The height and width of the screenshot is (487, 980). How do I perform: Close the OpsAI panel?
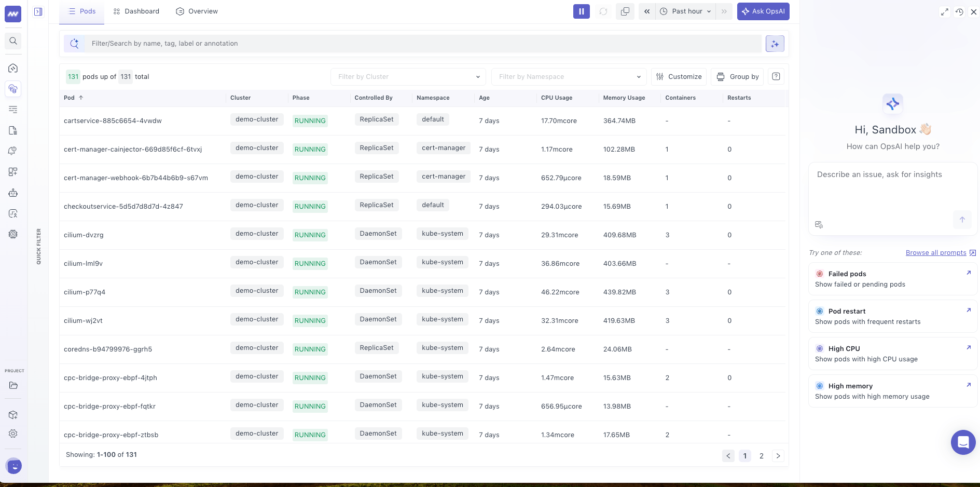(974, 12)
